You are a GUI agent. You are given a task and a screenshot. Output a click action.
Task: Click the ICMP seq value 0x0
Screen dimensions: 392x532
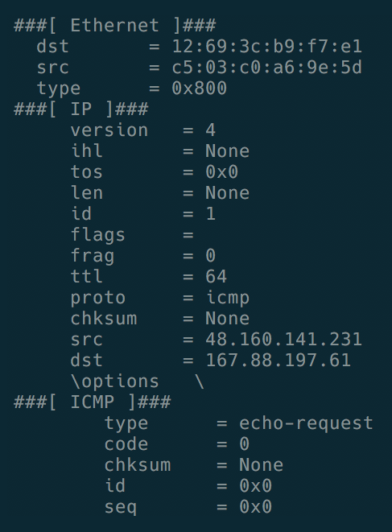point(255,506)
